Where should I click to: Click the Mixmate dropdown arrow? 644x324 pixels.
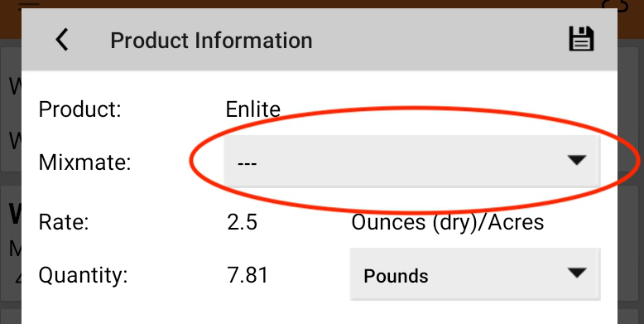(x=577, y=160)
